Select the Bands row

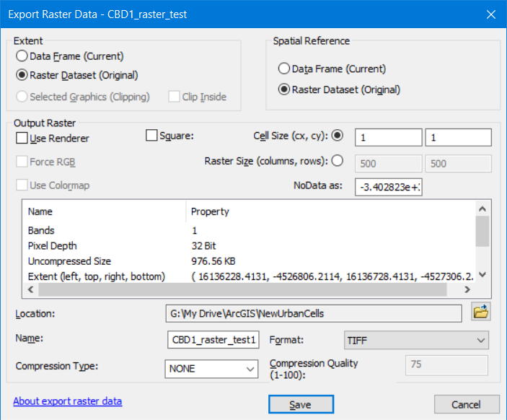click(249, 230)
